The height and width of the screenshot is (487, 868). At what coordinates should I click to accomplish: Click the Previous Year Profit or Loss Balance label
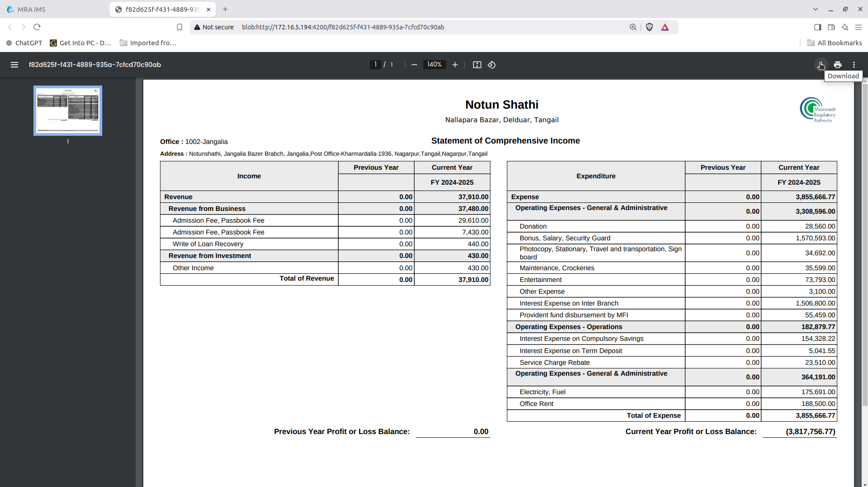[x=342, y=432]
